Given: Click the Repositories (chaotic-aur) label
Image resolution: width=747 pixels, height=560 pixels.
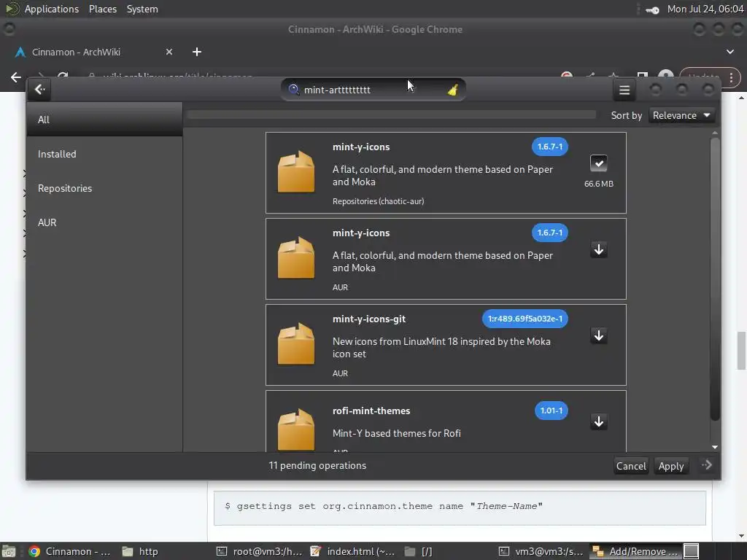Looking at the screenshot, I should click(x=379, y=201).
